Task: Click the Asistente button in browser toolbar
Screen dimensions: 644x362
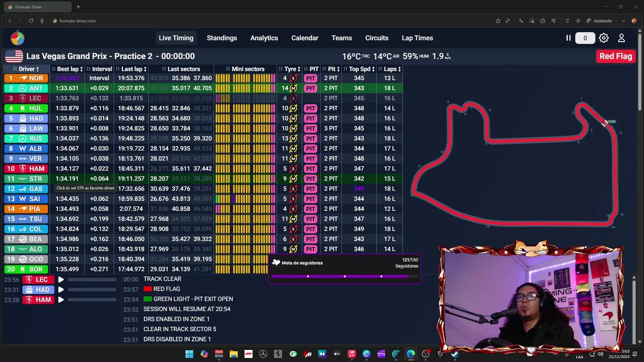Action: [599, 21]
